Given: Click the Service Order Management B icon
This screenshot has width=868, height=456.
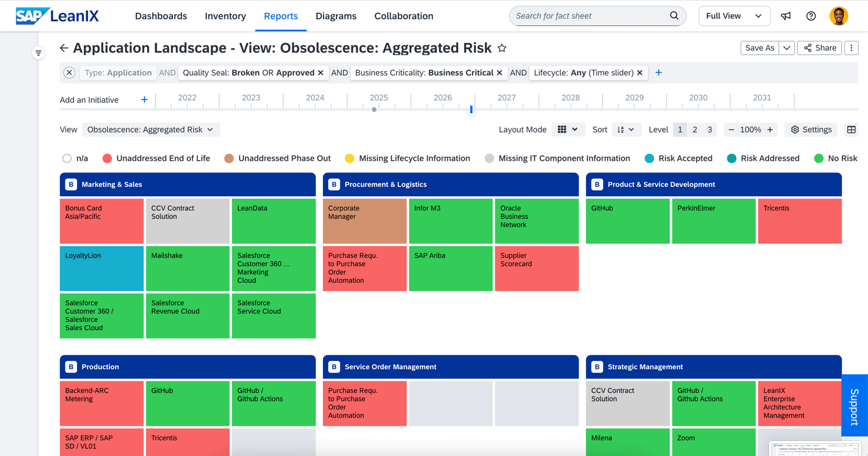Looking at the screenshot, I should 334,367.
